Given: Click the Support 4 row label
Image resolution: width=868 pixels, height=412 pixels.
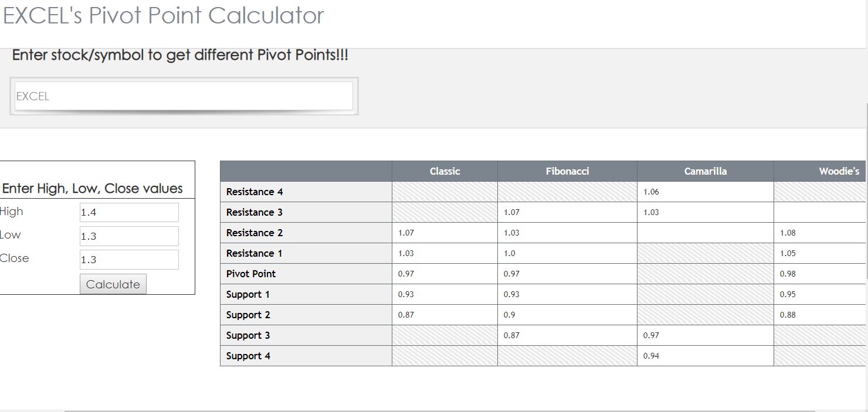Looking at the screenshot, I should tap(248, 356).
